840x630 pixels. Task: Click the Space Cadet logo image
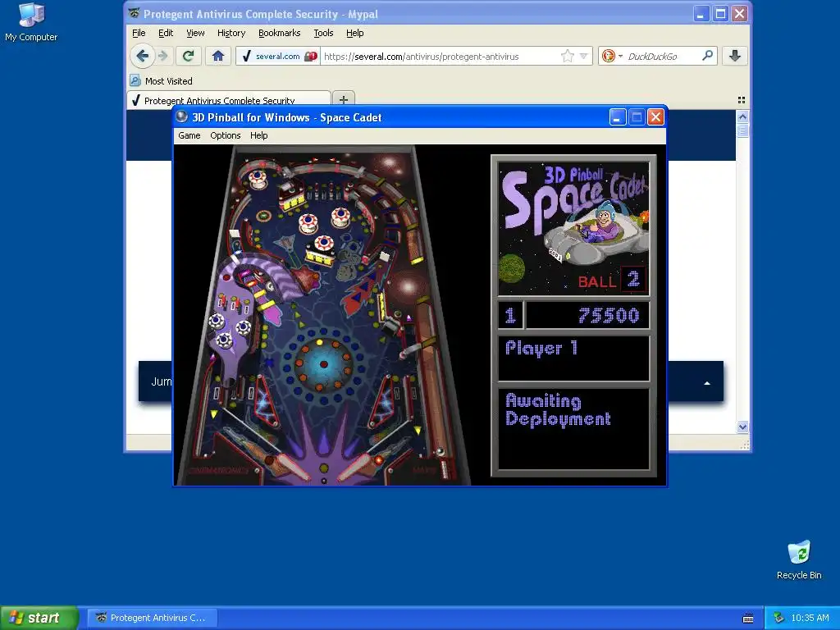tap(573, 229)
